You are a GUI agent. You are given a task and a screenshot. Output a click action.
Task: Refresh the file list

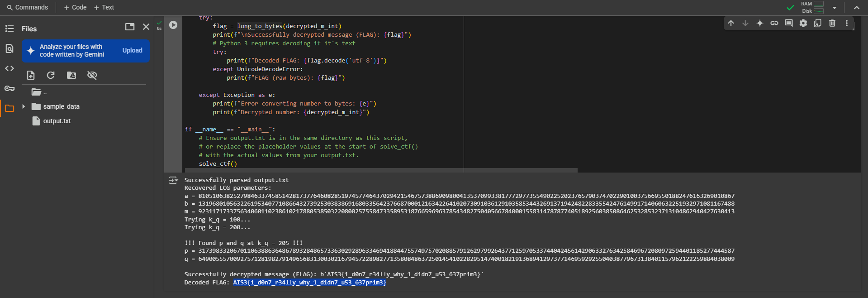click(51, 75)
